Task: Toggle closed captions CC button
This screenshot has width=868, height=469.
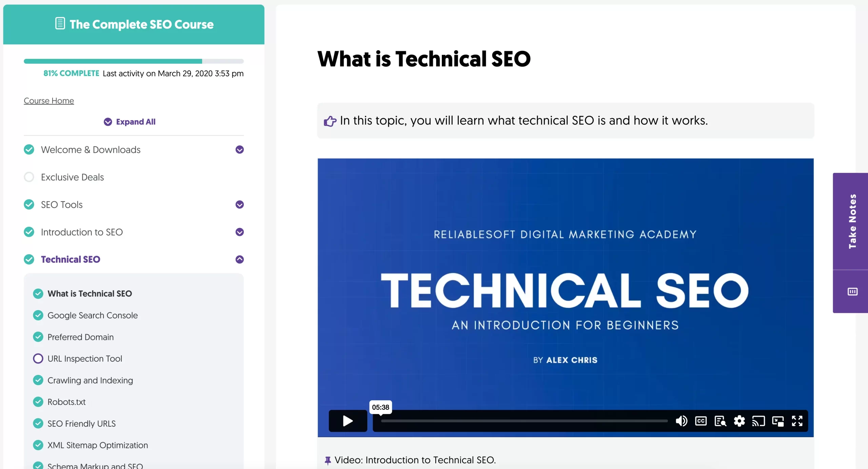Action: click(x=701, y=421)
